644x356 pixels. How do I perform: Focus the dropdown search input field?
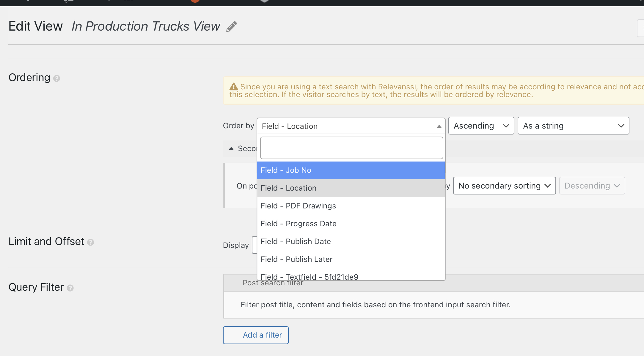(351, 148)
